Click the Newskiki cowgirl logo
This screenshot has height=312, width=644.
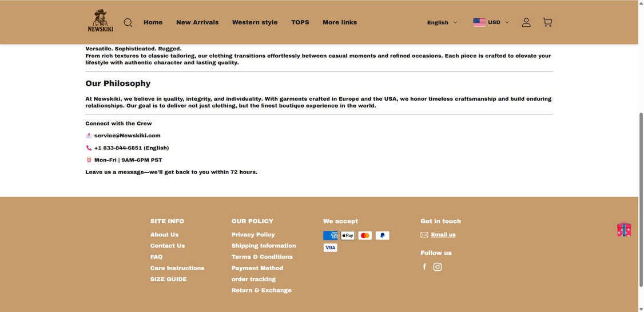point(101,21)
